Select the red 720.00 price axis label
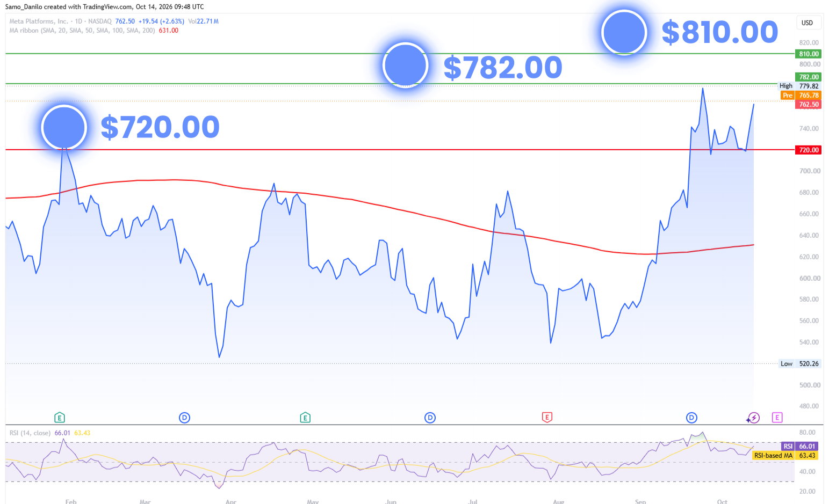This screenshot has height=504, width=829. [x=809, y=150]
